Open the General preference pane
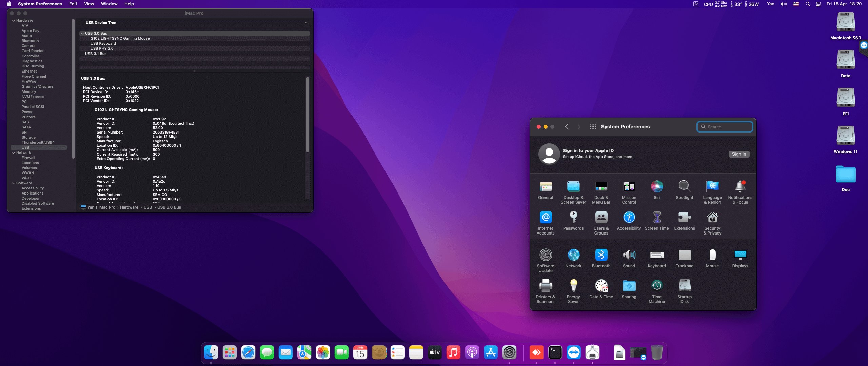 (x=546, y=190)
